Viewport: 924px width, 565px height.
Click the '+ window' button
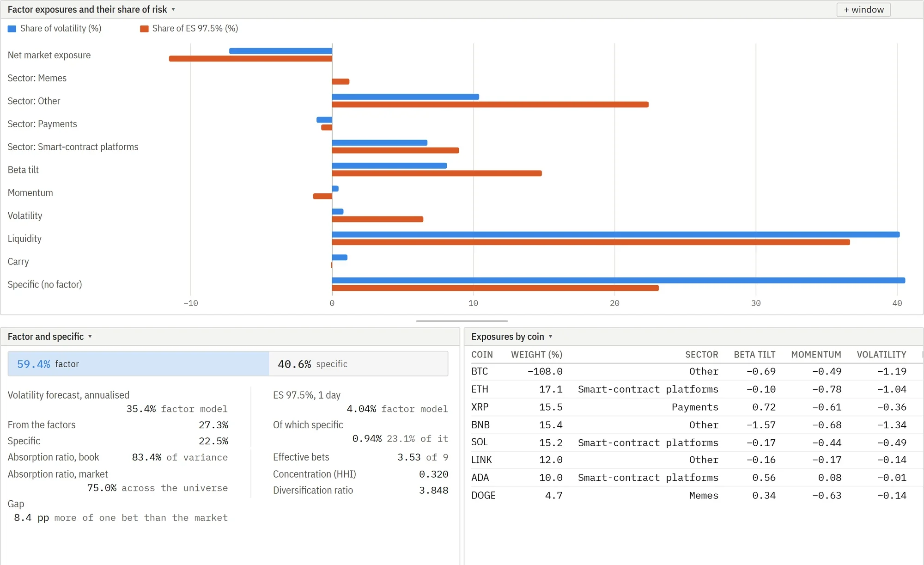pyautogui.click(x=863, y=10)
